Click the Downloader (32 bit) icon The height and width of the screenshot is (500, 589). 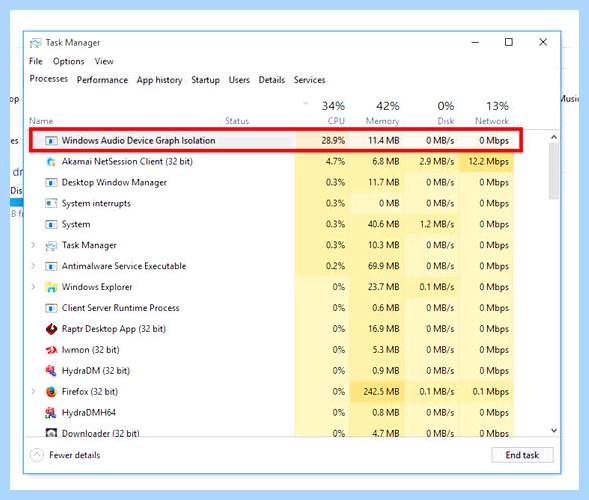click(x=51, y=433)
